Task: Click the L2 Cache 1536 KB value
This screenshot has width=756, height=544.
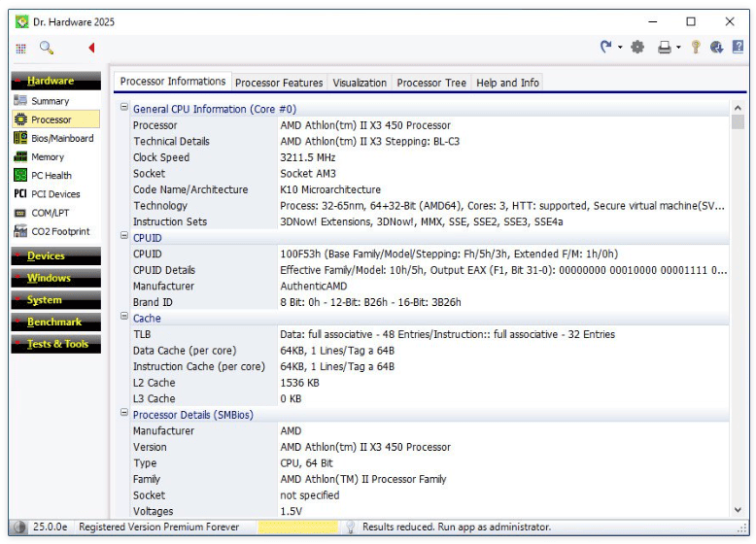Action: tap(299, 383)
